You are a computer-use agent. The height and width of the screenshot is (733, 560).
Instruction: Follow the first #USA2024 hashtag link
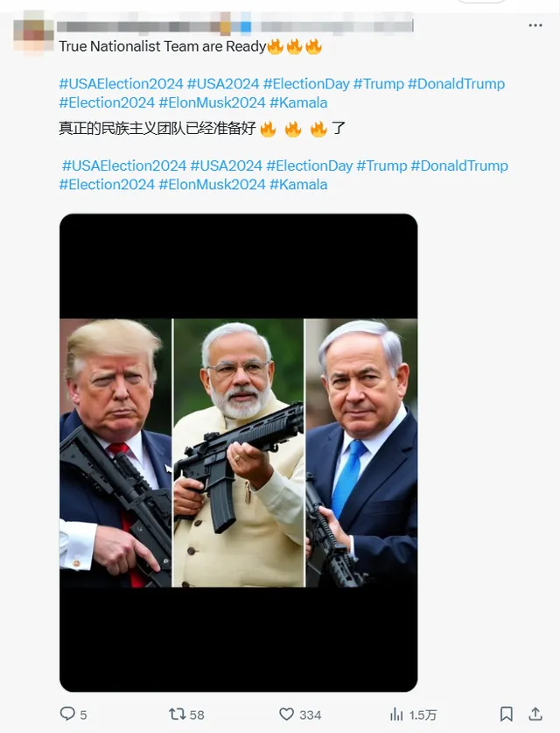[223, 84]
